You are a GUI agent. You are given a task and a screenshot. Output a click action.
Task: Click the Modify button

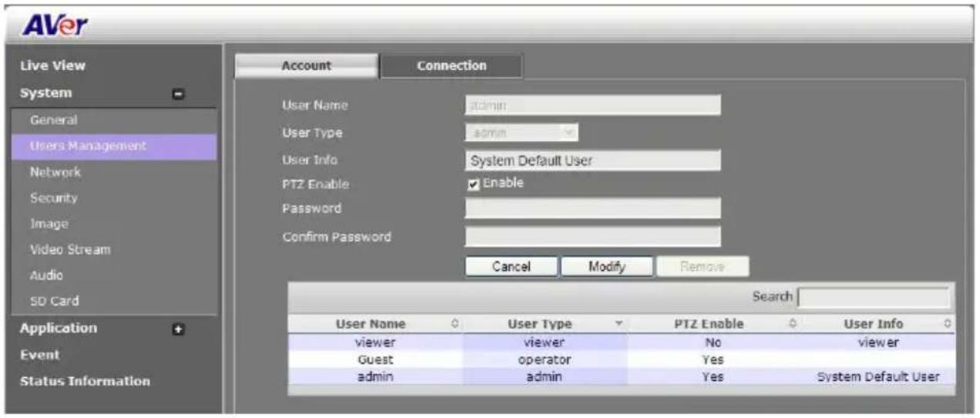[x=607, y=266]
